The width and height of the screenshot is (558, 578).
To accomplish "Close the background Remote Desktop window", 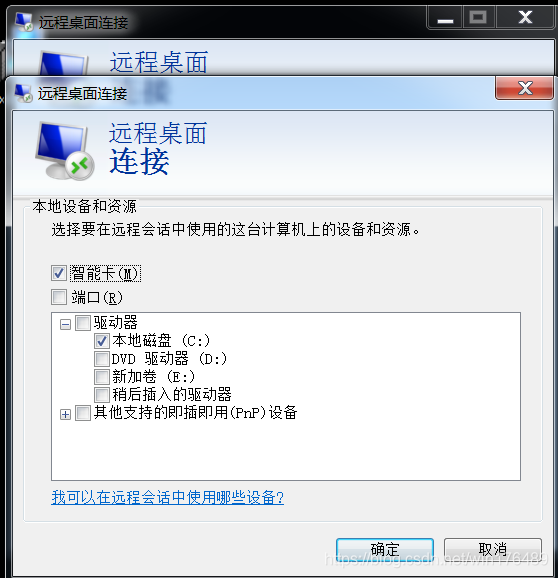I will pyautogui.click(x=525, y=18).
